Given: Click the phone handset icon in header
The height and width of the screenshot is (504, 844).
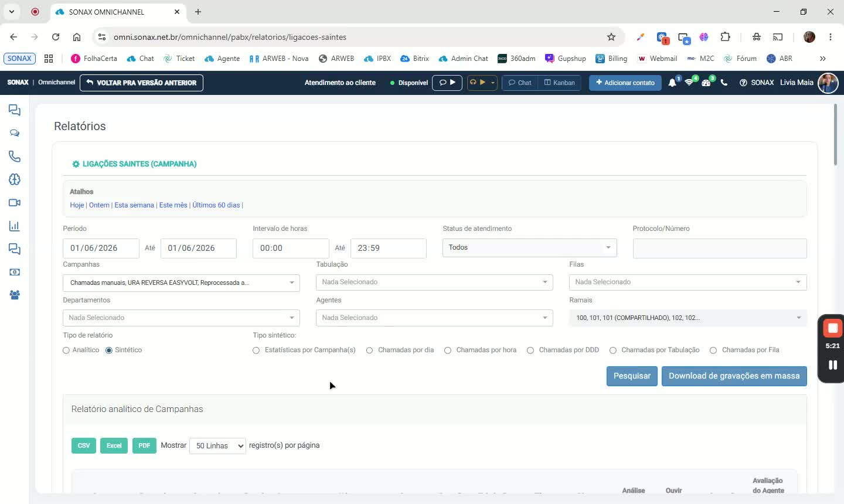Looking at the screenshot, I should 724,83.
